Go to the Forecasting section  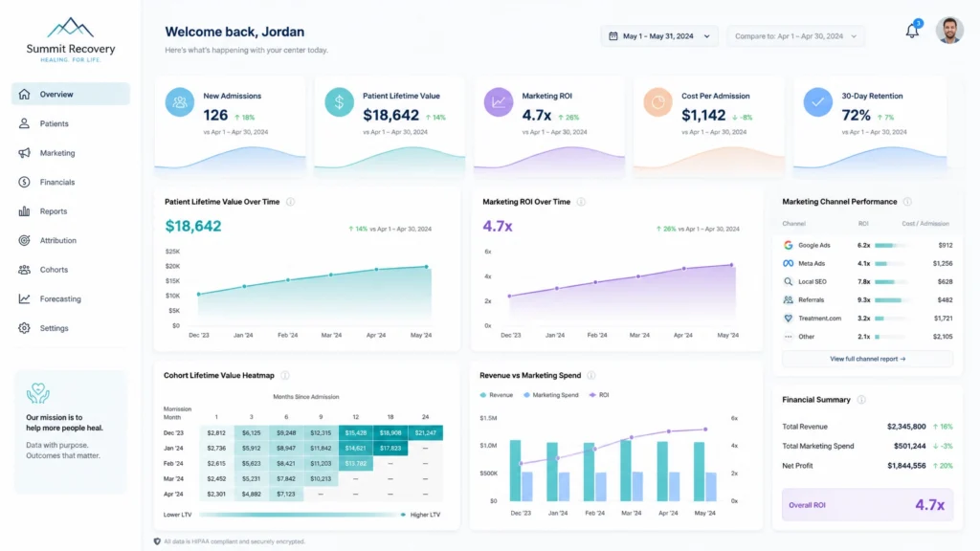coord(71,298)
